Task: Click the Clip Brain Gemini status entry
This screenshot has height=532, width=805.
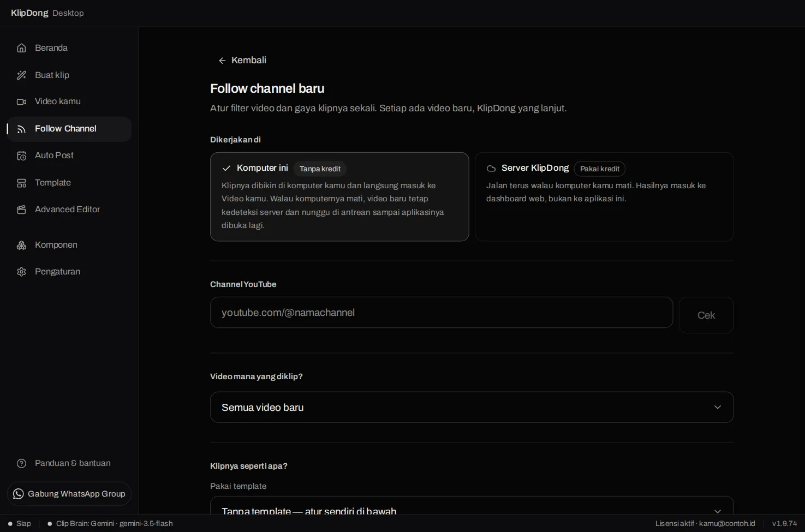Action: pos(110,524)
